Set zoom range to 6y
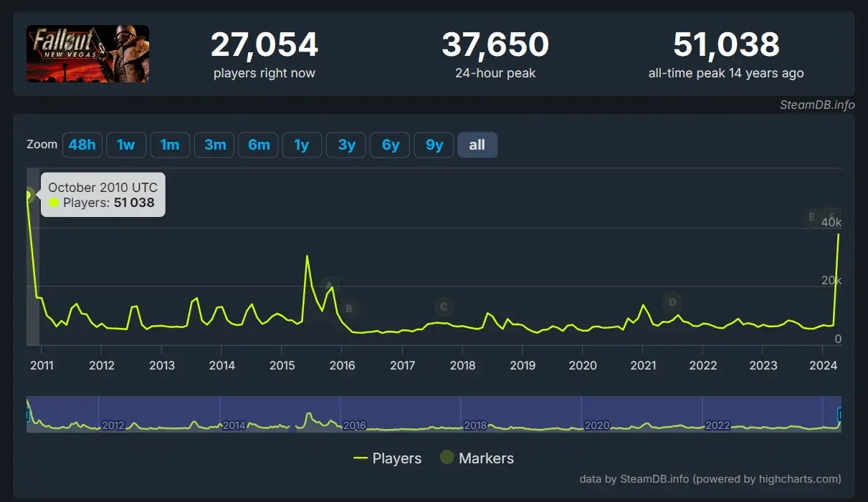The height and width of the screenshot is (502, 868). 390,145
